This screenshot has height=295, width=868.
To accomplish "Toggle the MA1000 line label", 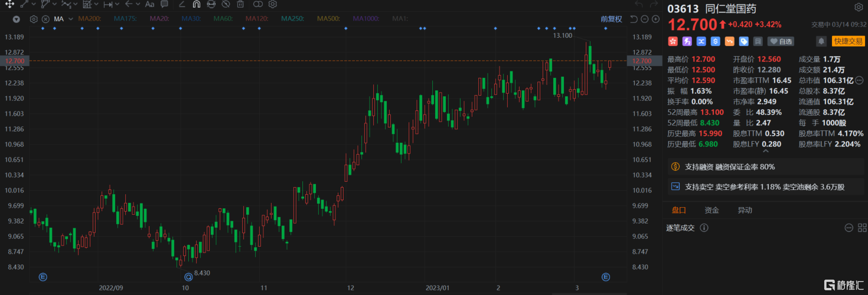I will (x=366, y=19).
